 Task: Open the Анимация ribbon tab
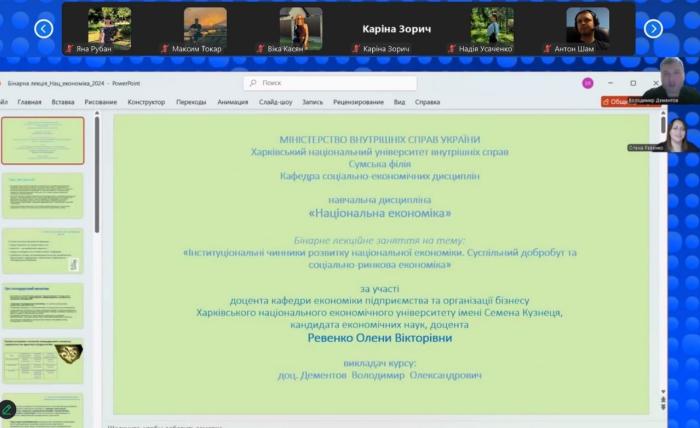(233, 102)
